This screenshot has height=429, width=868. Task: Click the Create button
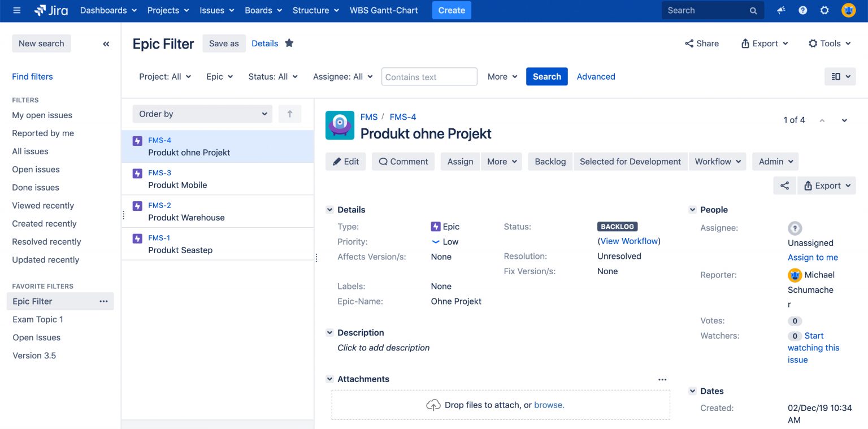coord(452,10)
